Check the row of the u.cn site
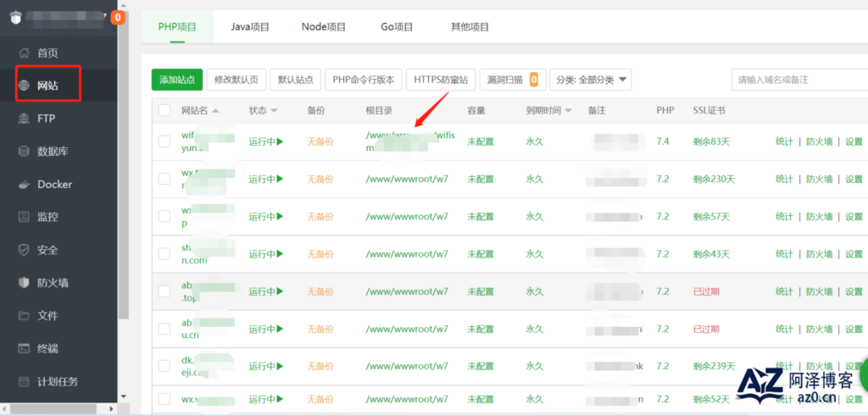868x416 pixels. [164, 329]
